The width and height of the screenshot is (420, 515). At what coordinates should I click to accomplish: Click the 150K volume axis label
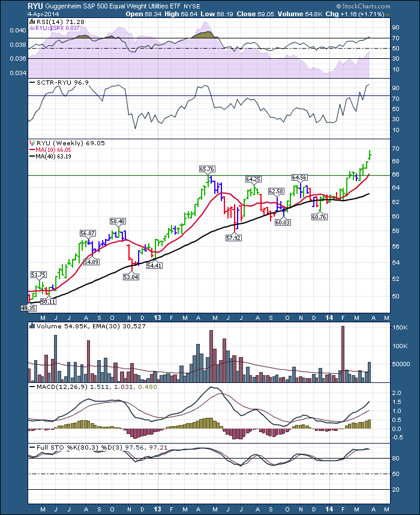tap(400, 328)
